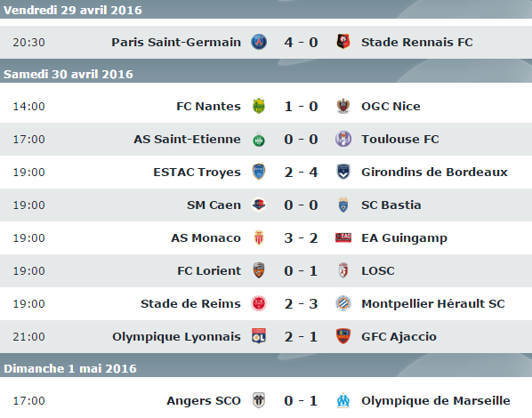Click the Paris Saint-Germain club crest
This screenshot has width=532, height=418.
[x=259, y=42]
